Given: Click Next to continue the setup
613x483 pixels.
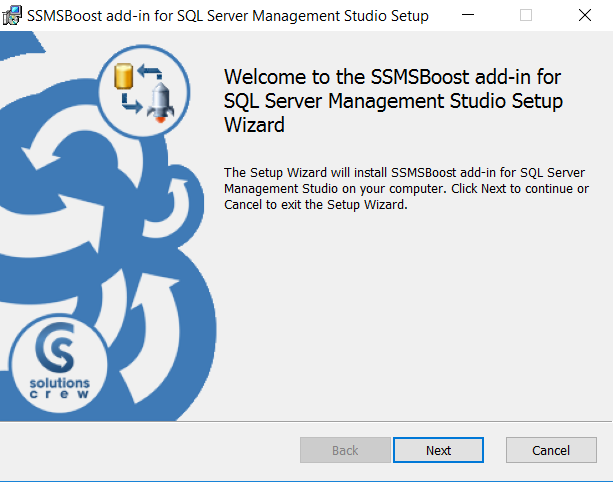Looking at the screenshot, I should [438, 450].
